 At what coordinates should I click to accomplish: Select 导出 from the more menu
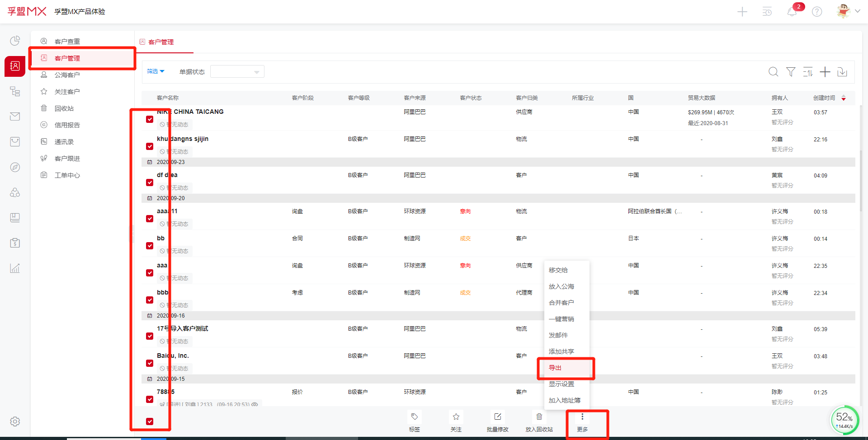coord(555,368)
